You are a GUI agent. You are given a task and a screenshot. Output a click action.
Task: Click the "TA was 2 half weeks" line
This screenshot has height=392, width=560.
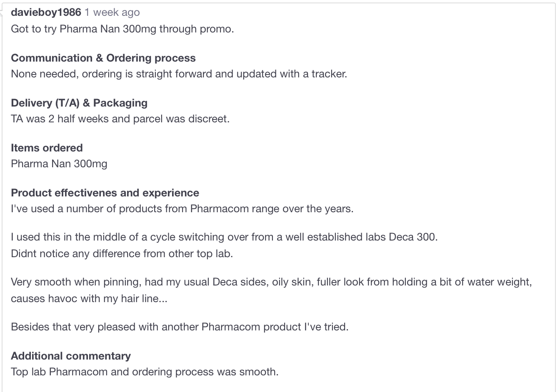(x=120, y=119)
